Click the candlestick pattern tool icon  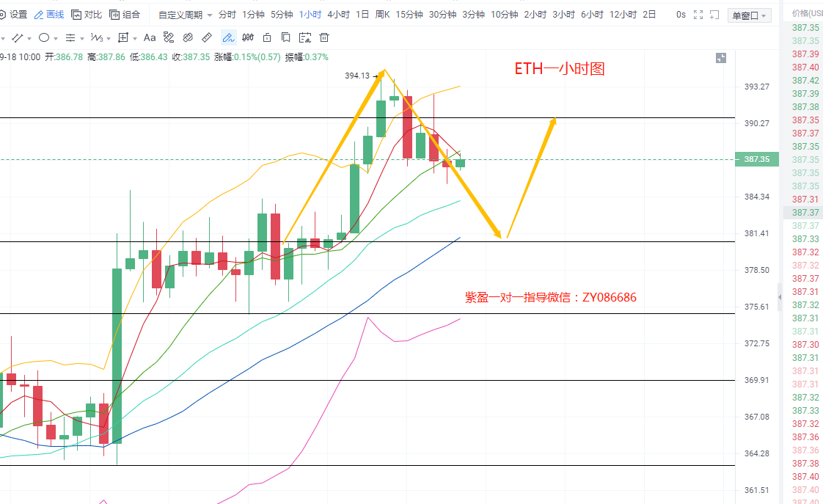click(x=248, y=37)
